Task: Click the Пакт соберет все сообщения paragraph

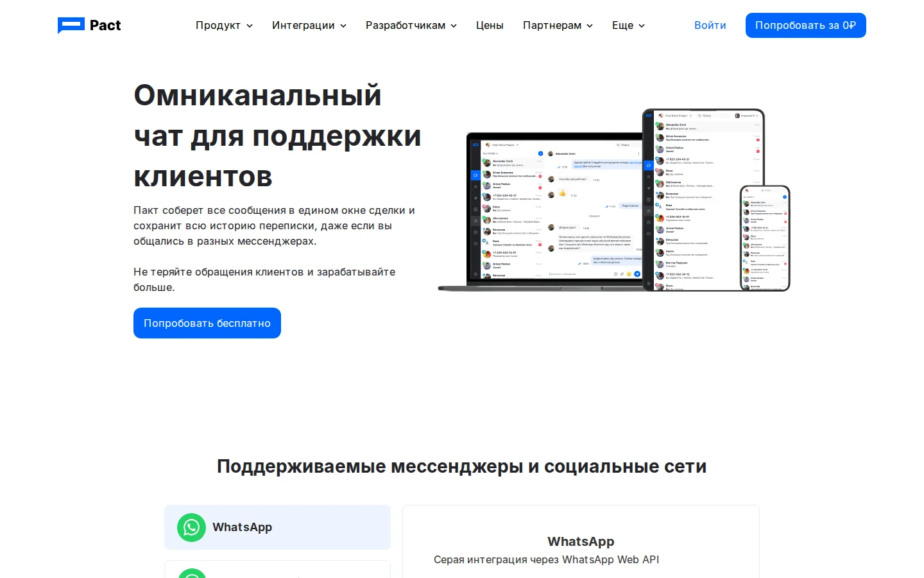Action: 274,225
